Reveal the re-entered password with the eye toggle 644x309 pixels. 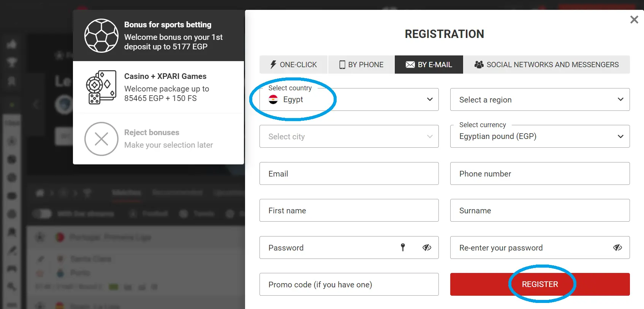tap(617, 248)
